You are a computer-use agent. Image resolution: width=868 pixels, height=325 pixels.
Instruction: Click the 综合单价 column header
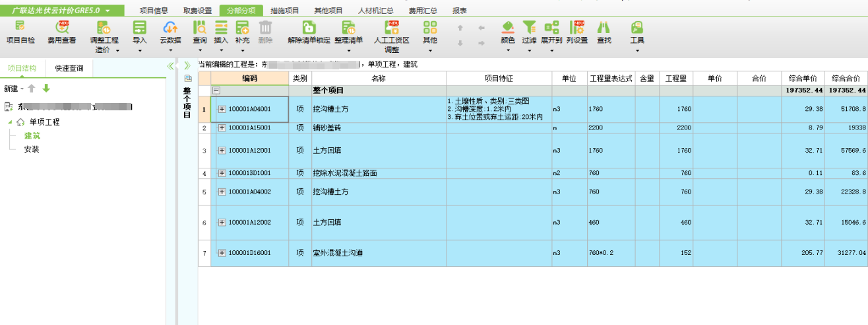coord(803,78)
